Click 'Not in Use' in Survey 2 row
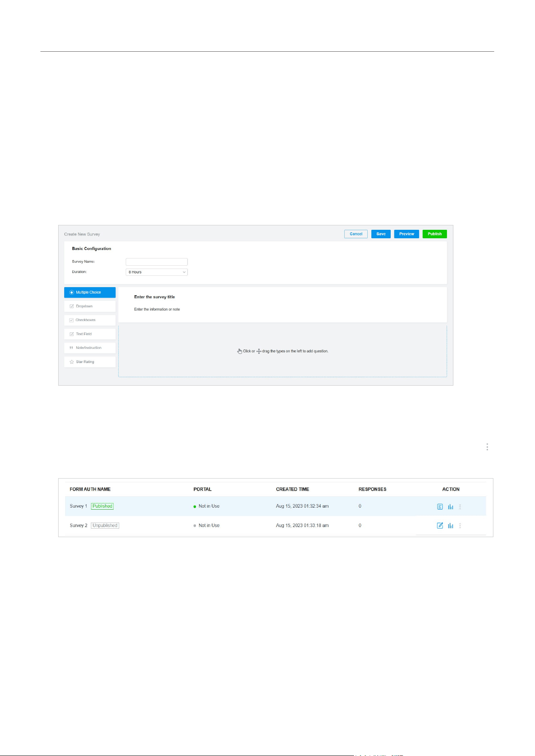This screenshot has width=535, height=756. (x=209, y=525)
